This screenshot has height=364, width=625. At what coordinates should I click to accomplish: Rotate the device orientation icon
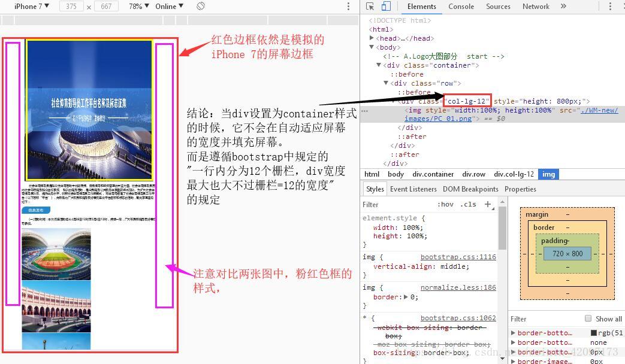[x=201, y=6]
